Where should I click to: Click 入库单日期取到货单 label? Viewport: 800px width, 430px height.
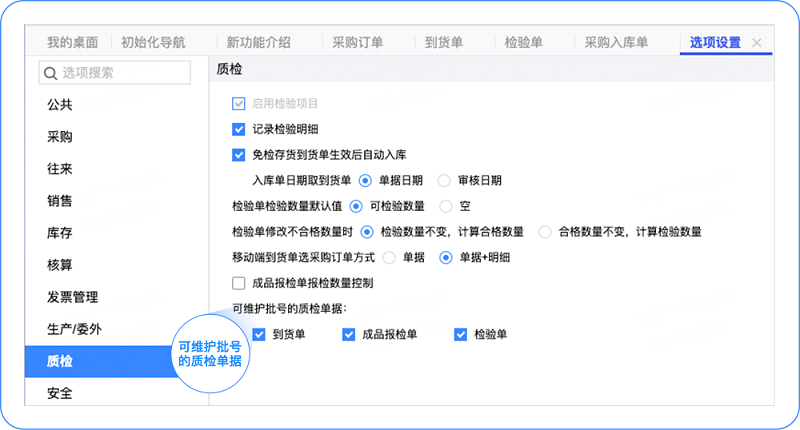pyautogui.click(x=302, y=181)
